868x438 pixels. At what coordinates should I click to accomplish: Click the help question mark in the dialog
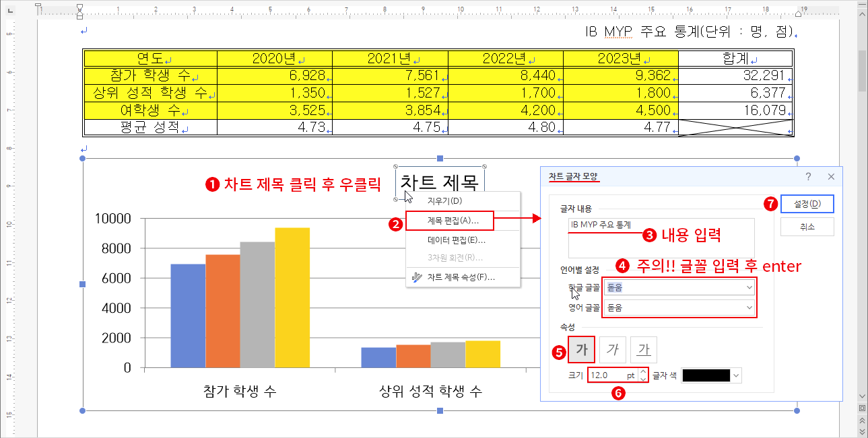click(x=809, y=176)
